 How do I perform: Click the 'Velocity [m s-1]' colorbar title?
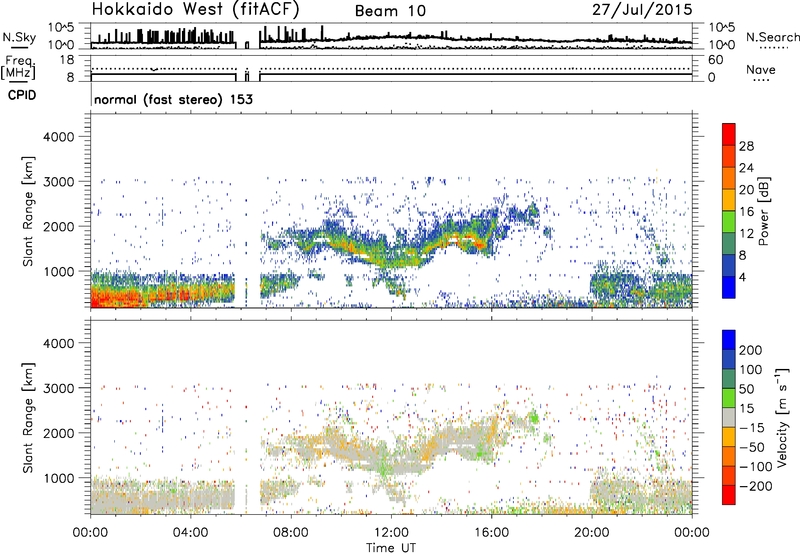(x=781, y=417)
